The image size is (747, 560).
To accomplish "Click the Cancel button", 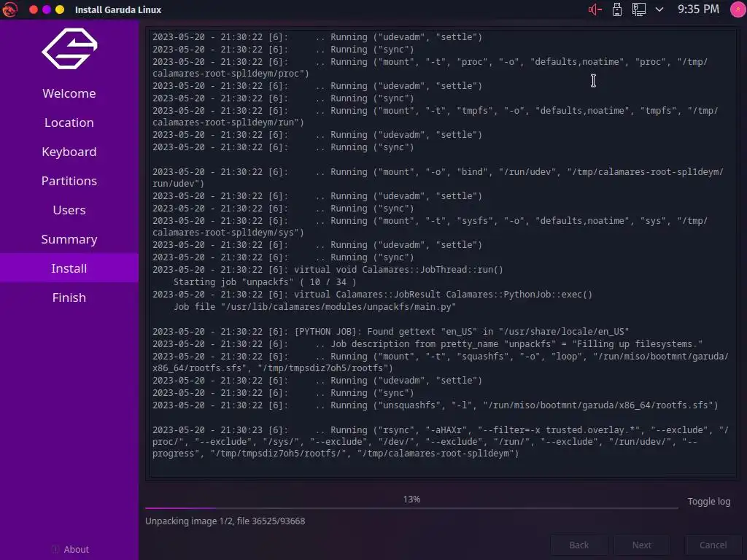I will 713,545.
